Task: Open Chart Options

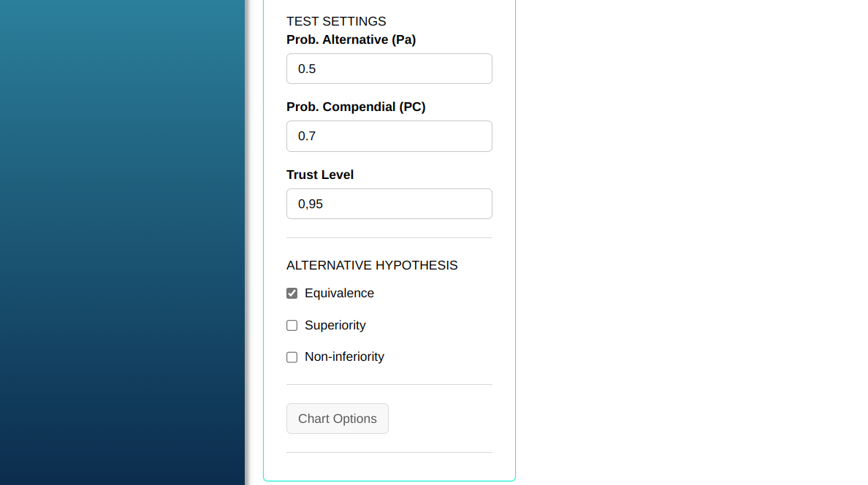Action: click(337, 419)
